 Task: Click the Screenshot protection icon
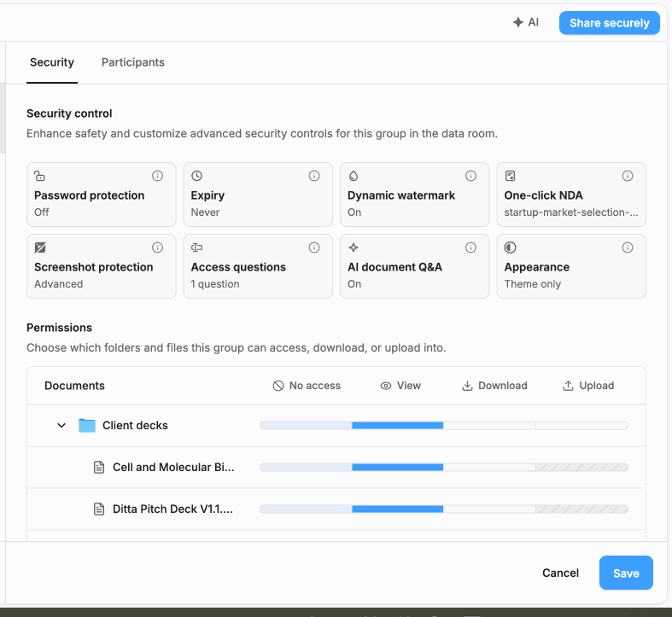pos(40,247)
